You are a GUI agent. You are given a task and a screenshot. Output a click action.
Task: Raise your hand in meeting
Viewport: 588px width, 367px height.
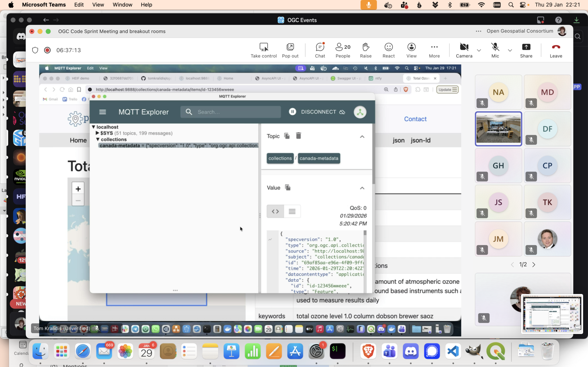click(x=366, y=47)
